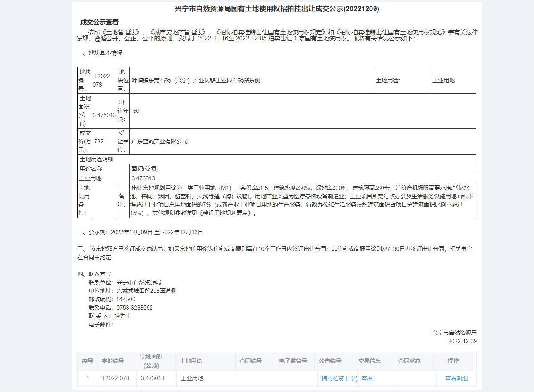Click the 查看 link under 交易信息
This screenshot has width=534, height=392.
tap(367, 378)
